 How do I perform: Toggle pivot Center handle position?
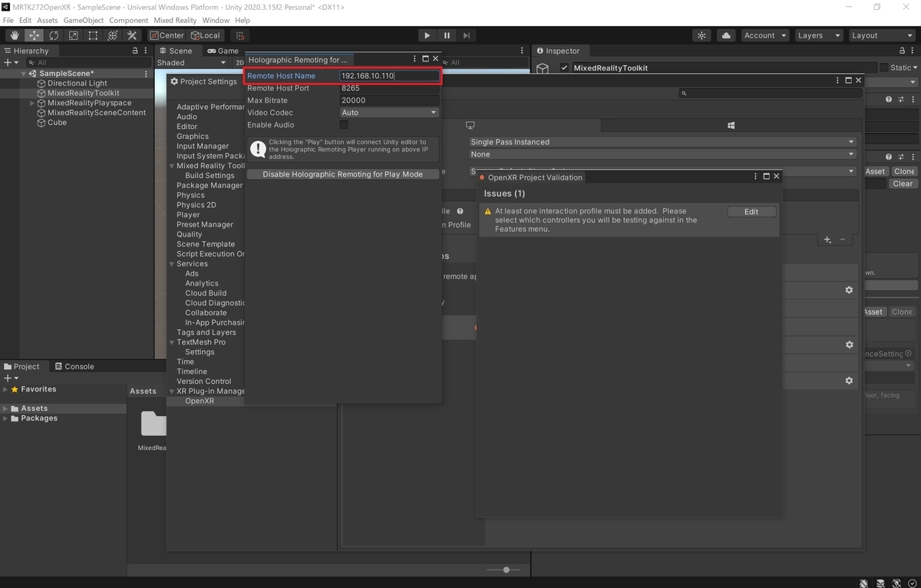pos(167,35)
